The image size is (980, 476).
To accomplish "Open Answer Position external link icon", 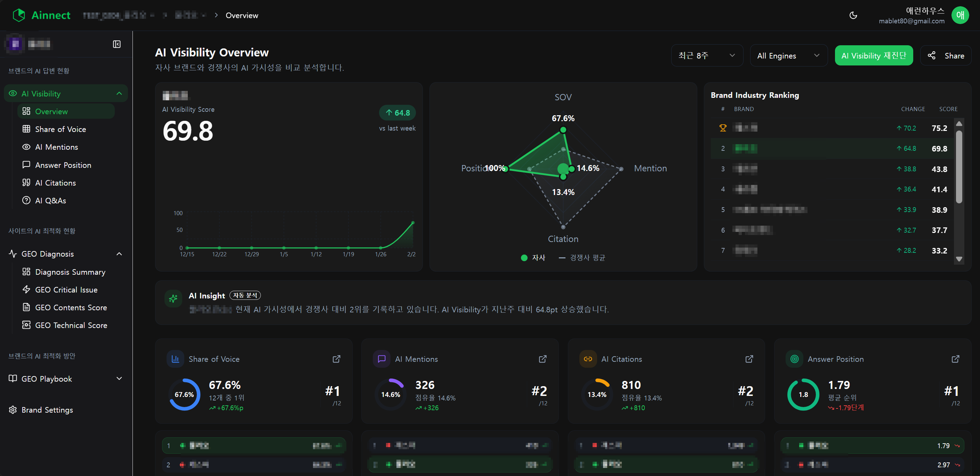I will coord(956,359).
